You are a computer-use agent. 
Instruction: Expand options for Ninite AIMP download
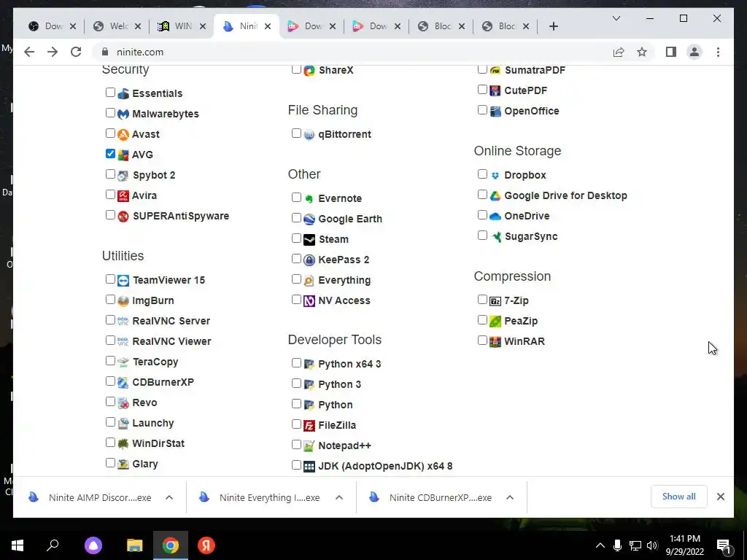(x=169, y=497)
